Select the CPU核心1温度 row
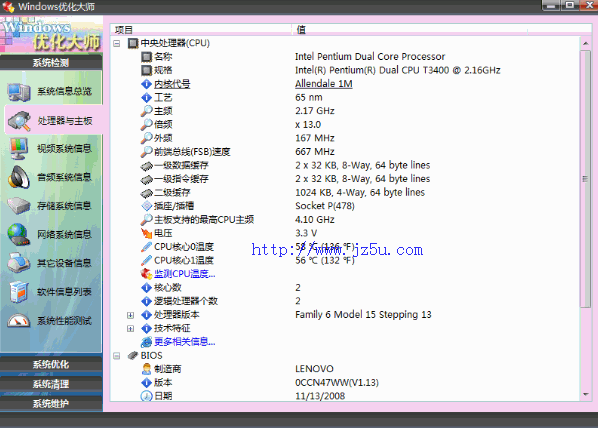 pos(345,261)
